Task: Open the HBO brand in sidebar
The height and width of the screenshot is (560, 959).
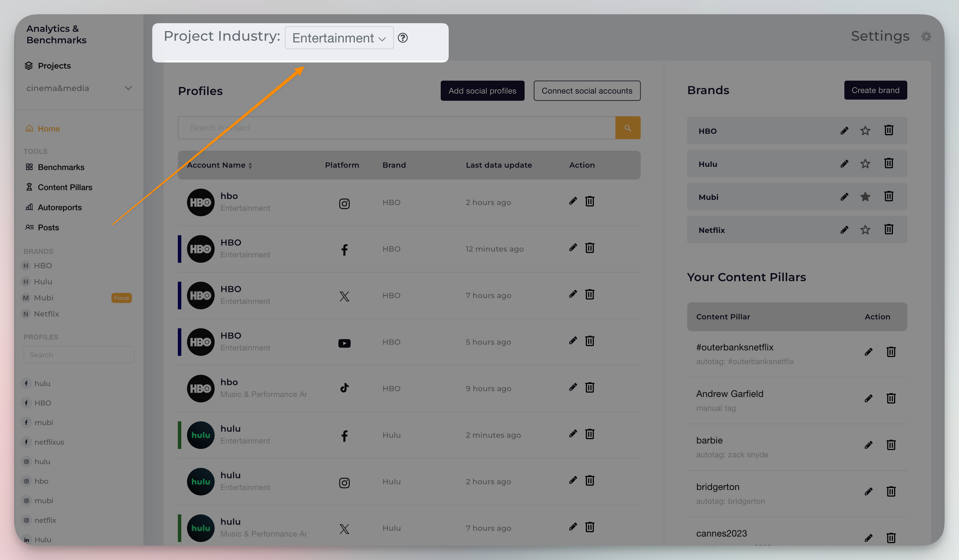Action: 37,266
